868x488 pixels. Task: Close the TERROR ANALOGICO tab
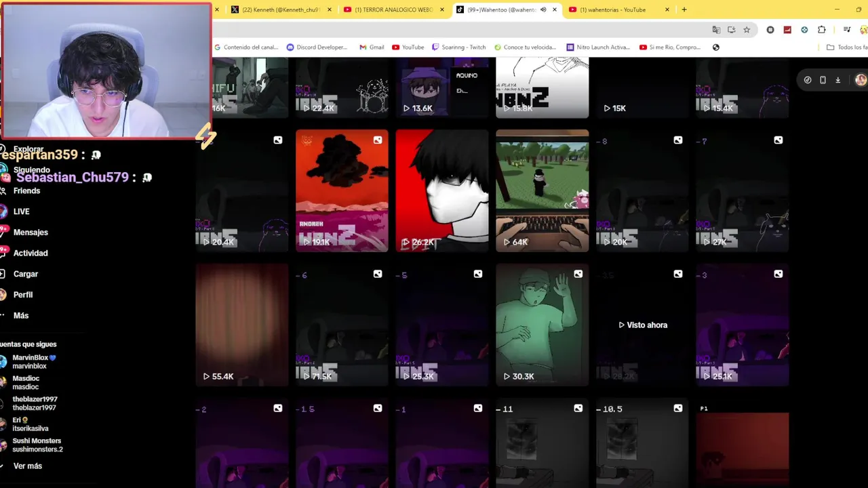(x=442, y=9)
